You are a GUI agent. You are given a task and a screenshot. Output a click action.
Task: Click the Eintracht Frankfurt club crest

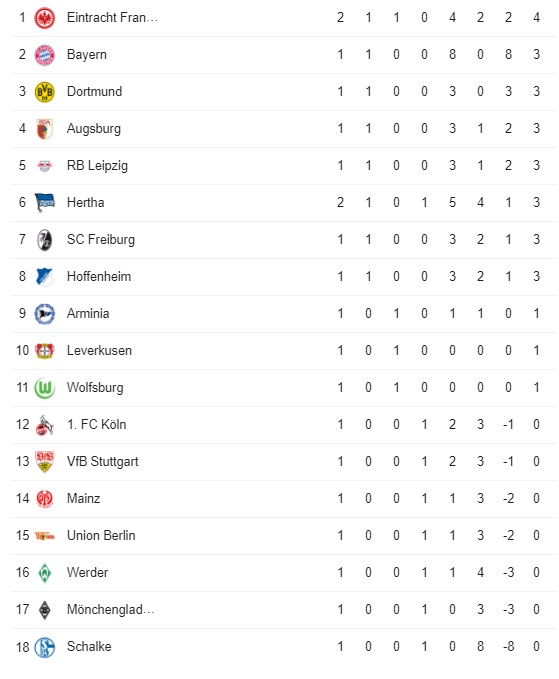pos(45,18)
